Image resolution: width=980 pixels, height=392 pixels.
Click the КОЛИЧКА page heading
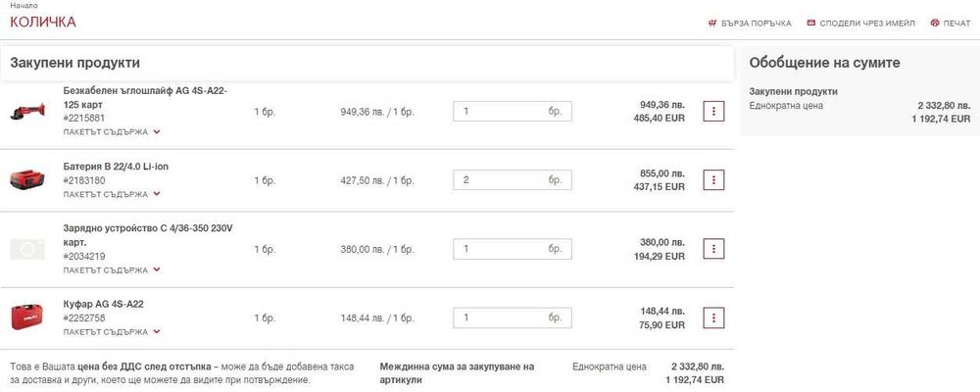pos(43,23)
